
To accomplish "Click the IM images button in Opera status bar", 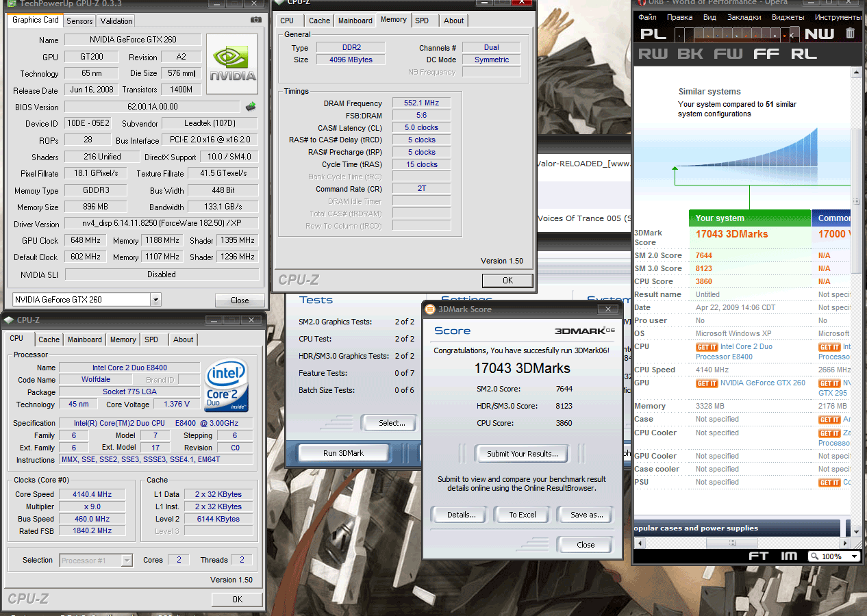I will [789, 556].
